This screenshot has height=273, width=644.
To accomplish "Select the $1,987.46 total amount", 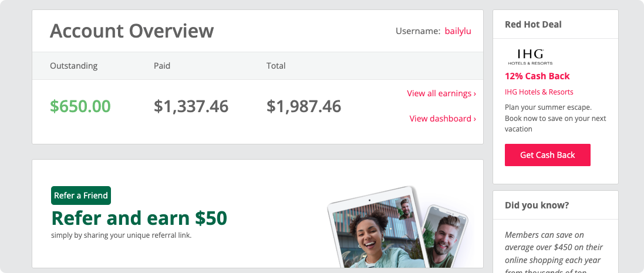I will [304, 106].
